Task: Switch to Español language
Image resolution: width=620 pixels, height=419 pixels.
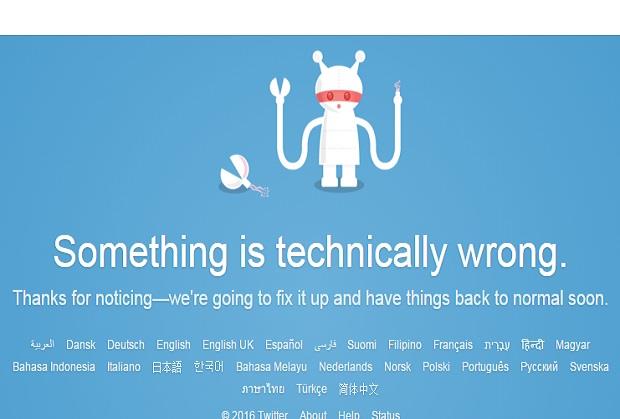Action: tap(284, 345)
